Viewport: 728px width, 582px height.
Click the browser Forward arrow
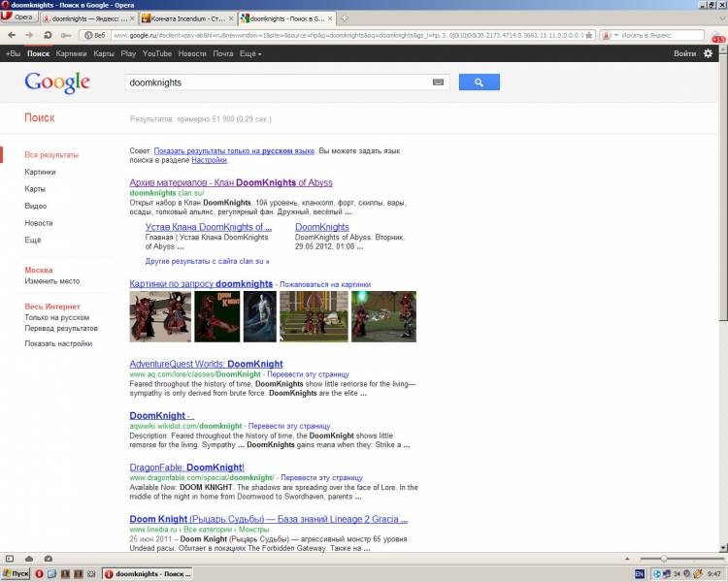(29, 35)
